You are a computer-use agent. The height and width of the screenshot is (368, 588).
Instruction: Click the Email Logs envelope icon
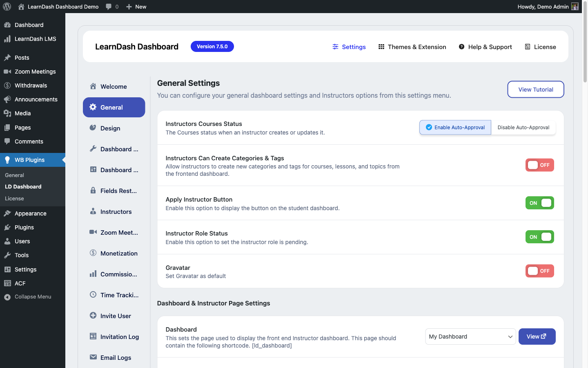[x=94, y=357]
